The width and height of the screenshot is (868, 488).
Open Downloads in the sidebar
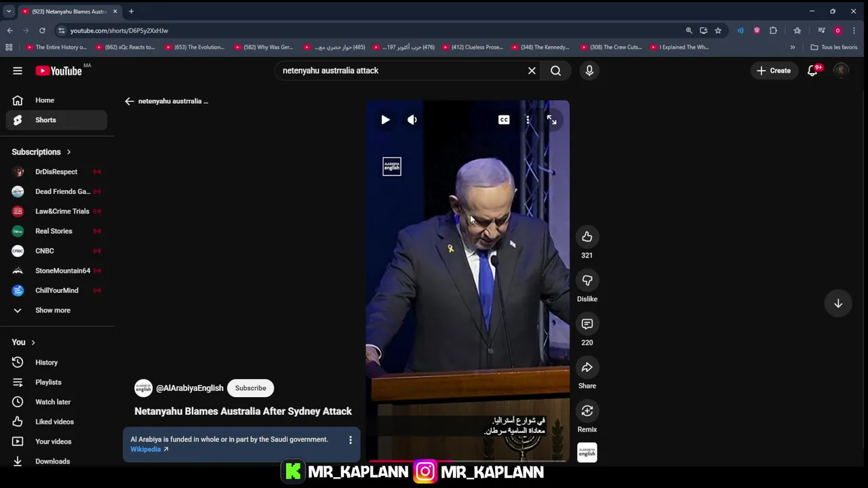(x=57, y=461)
